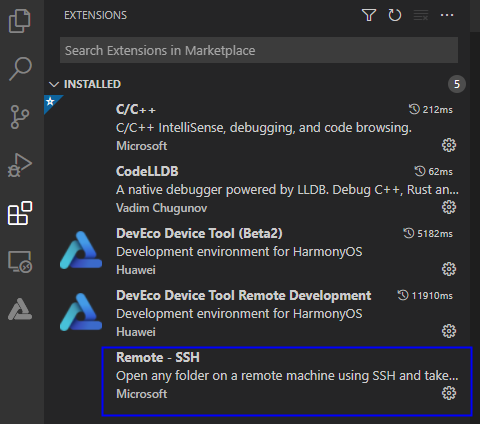Open Views and More Actions ellipsis
Viewport: 480px width, 424px height.
447,15
